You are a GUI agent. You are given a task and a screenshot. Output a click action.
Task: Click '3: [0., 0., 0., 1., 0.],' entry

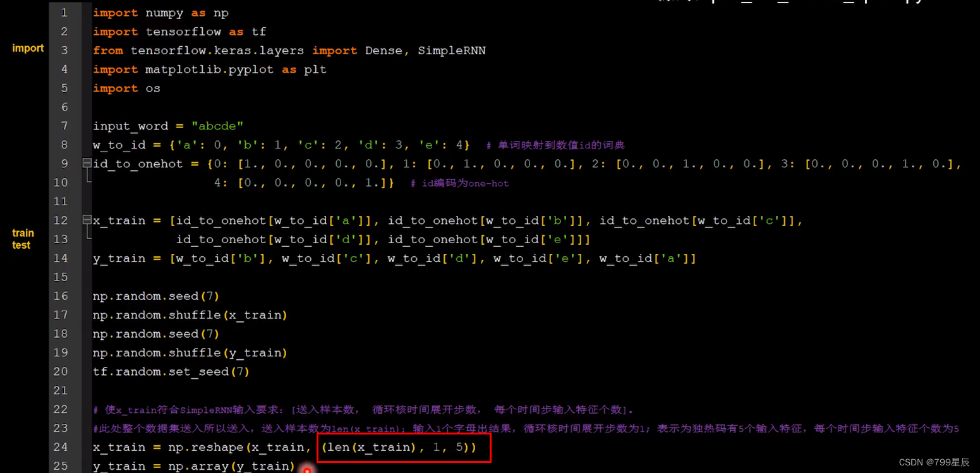click(x=872, y=164)
